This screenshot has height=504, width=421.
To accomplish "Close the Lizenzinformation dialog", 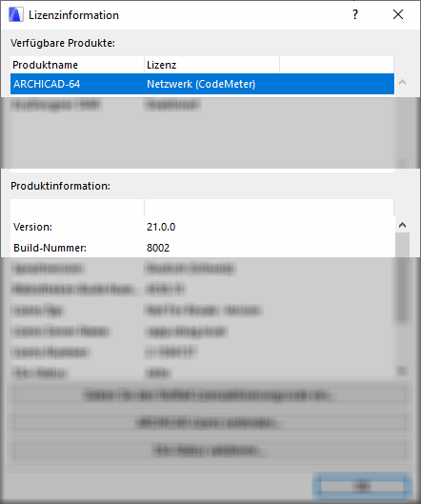I will 398,15.
